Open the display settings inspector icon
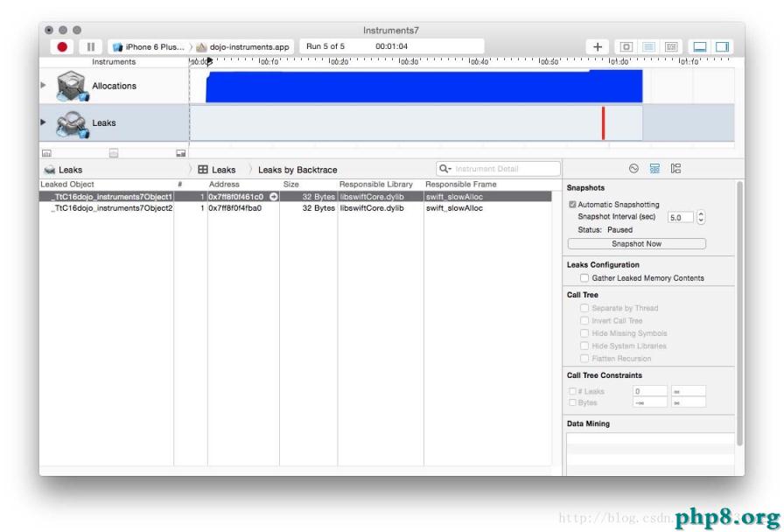This screenshot has width=784, height=532. pos(655,168)
